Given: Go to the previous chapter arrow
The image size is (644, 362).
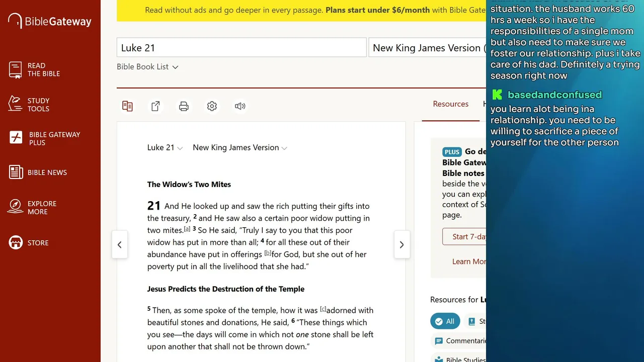Looking at the screenshot, I should pyautogui.click(x=120, y=245).
